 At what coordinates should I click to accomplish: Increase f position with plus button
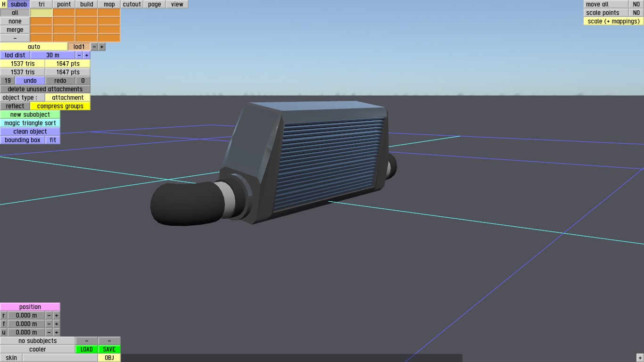click(x=57, y=324)
